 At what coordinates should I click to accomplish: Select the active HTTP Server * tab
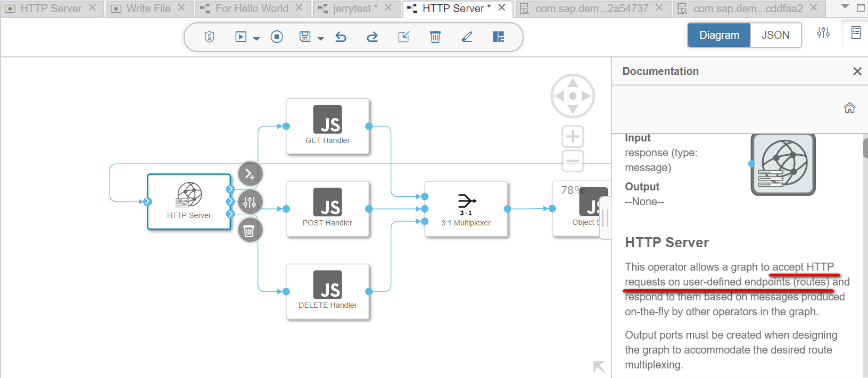click(457, 9)
